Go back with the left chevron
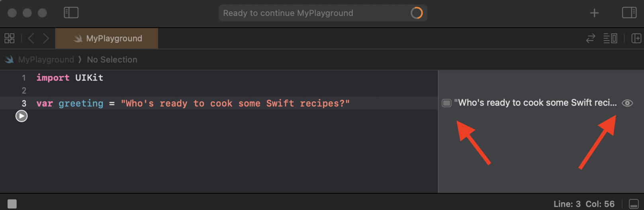Image resolution: width=644 pixels, height=210 pixels. [x=31, y=38]
